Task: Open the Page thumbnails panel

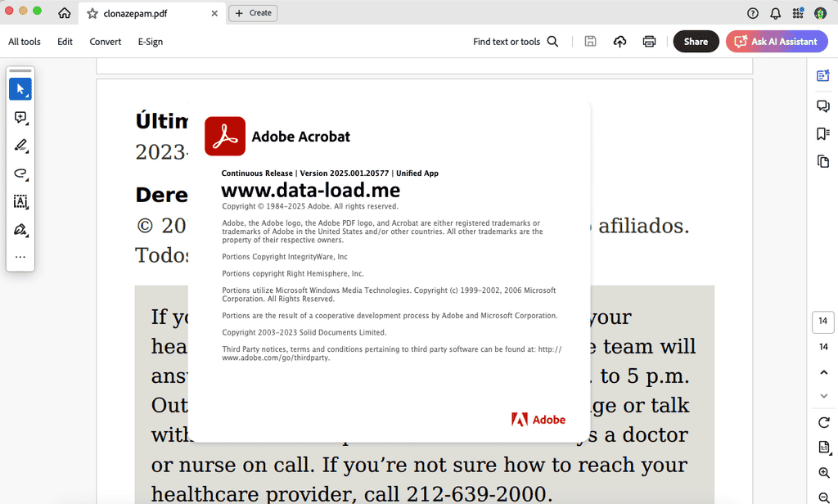Action: point(823,161)
